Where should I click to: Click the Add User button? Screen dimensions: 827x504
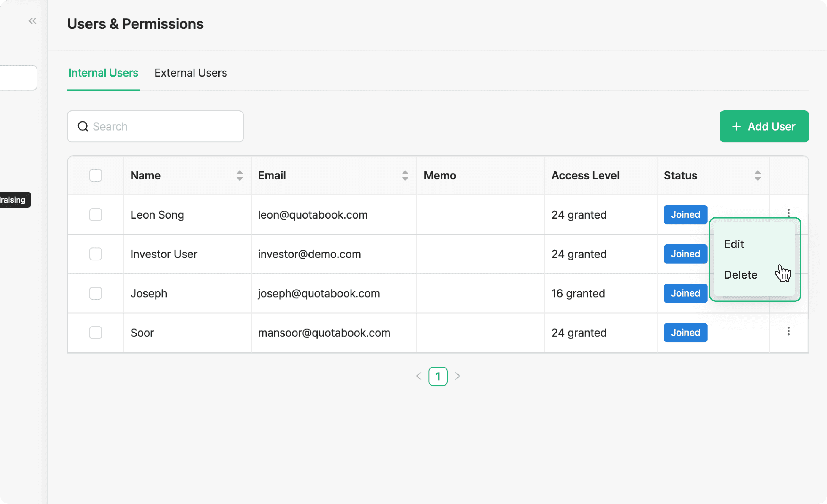(x=764, y=126)
